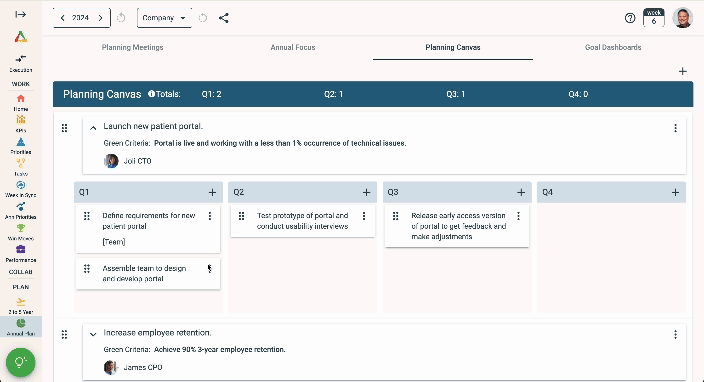Click the app logo in the sidebar
704x382 pixels.
(x=21, y=37)
